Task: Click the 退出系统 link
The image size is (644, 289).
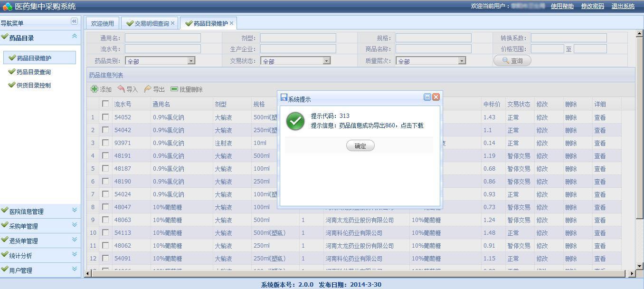Action: pyautogui.click(x=623, y=6)
